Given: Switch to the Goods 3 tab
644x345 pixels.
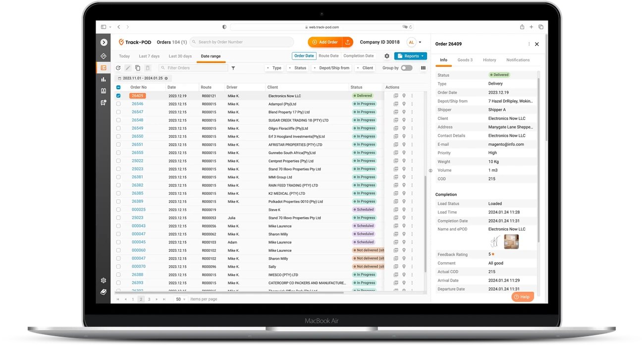Looking at the screenshot, I should pyautogui.click(x=465, y=60).
